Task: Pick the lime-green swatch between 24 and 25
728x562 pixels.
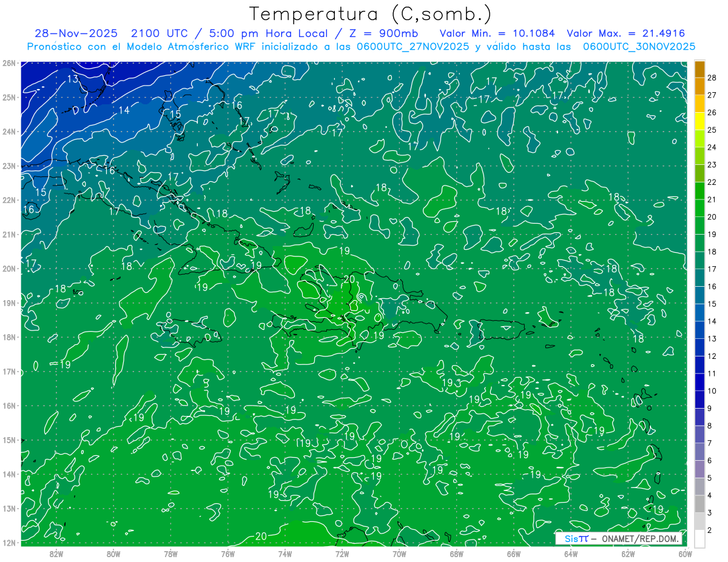Action: point(699,139)
